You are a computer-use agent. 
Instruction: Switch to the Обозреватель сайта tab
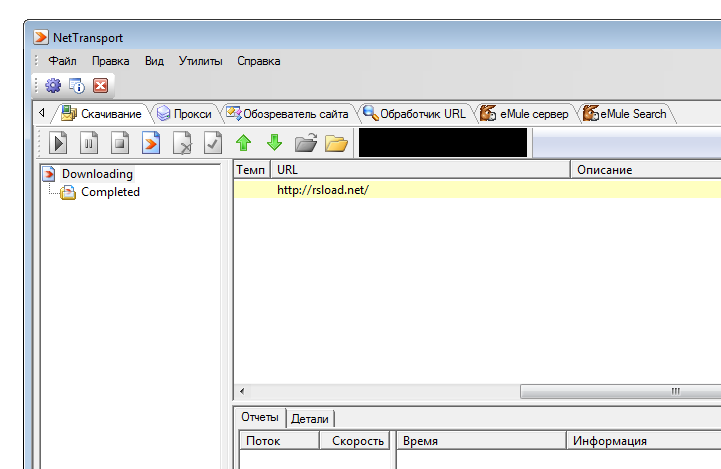pos(288,114)
